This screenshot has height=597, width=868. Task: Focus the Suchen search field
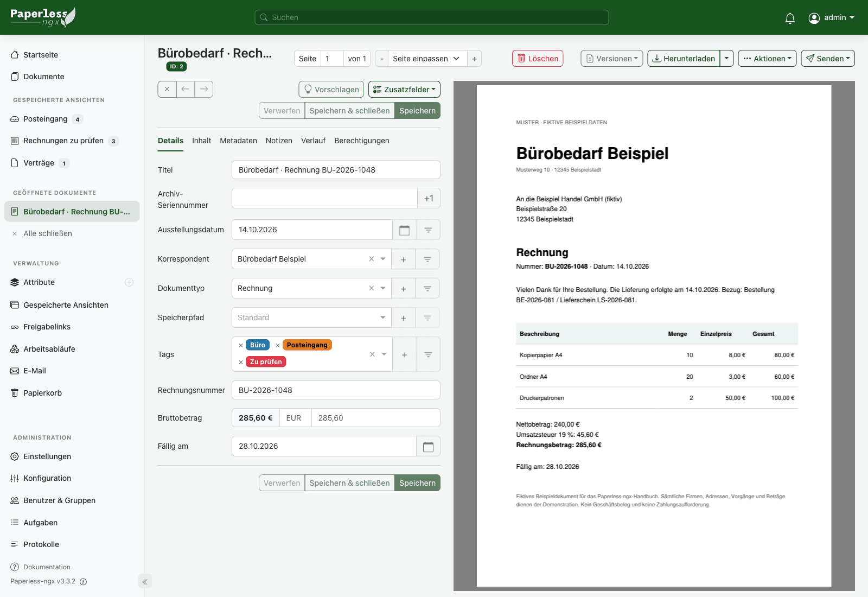click(432, 17)
